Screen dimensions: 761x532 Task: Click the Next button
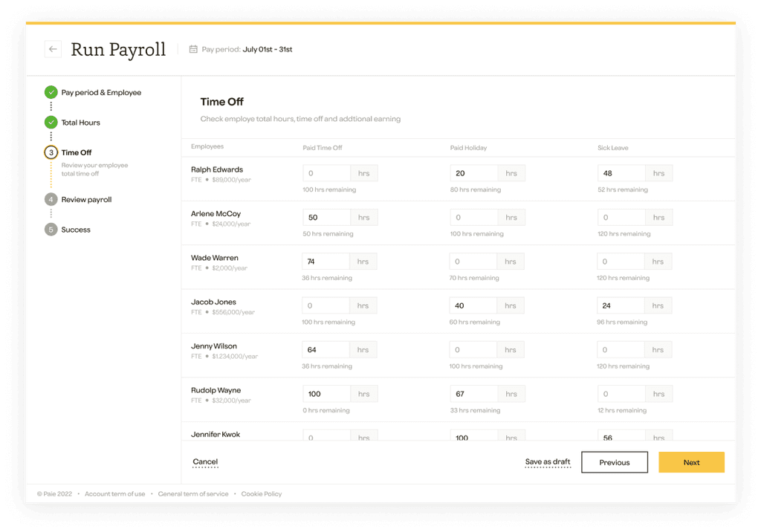click(690, 461)
